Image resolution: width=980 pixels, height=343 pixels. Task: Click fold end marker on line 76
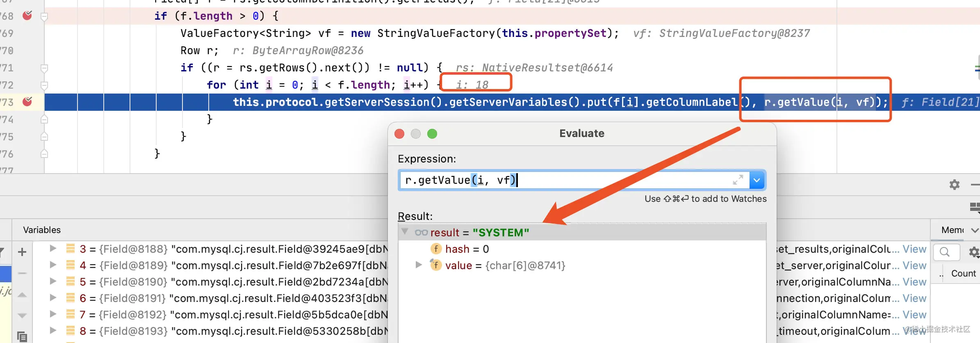point(44,154)
